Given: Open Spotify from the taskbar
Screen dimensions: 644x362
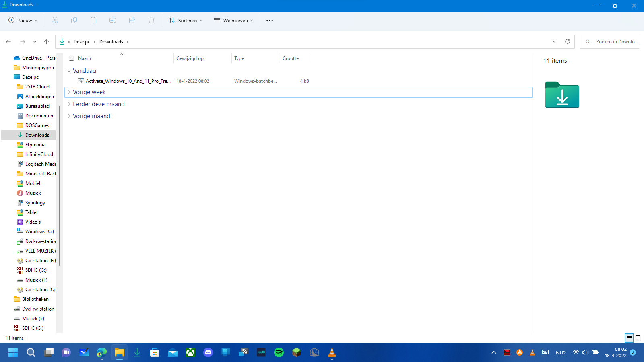Looking at the screenshot, I should [279, 352].
